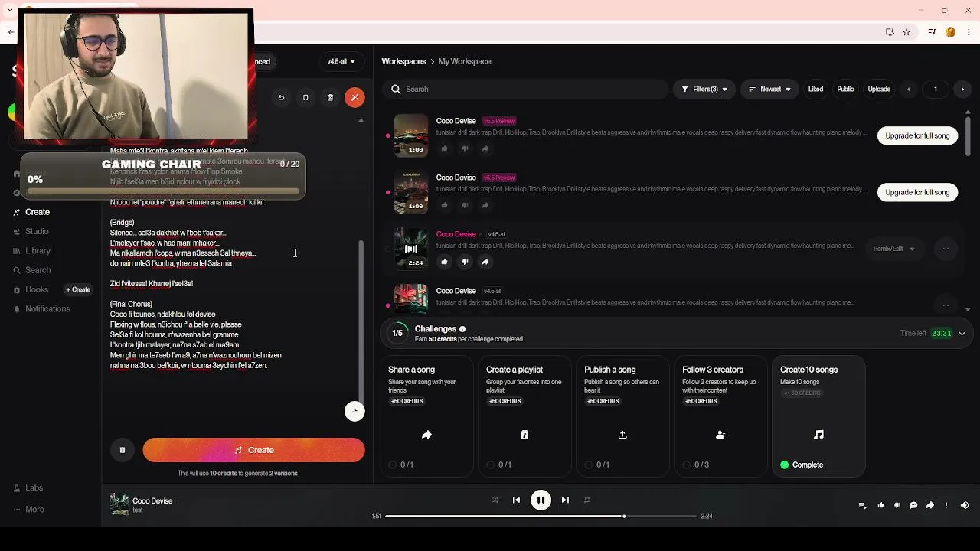Open Library in the sidebar
The width and height of the screenshot is (980, 551).
point(38,251)
